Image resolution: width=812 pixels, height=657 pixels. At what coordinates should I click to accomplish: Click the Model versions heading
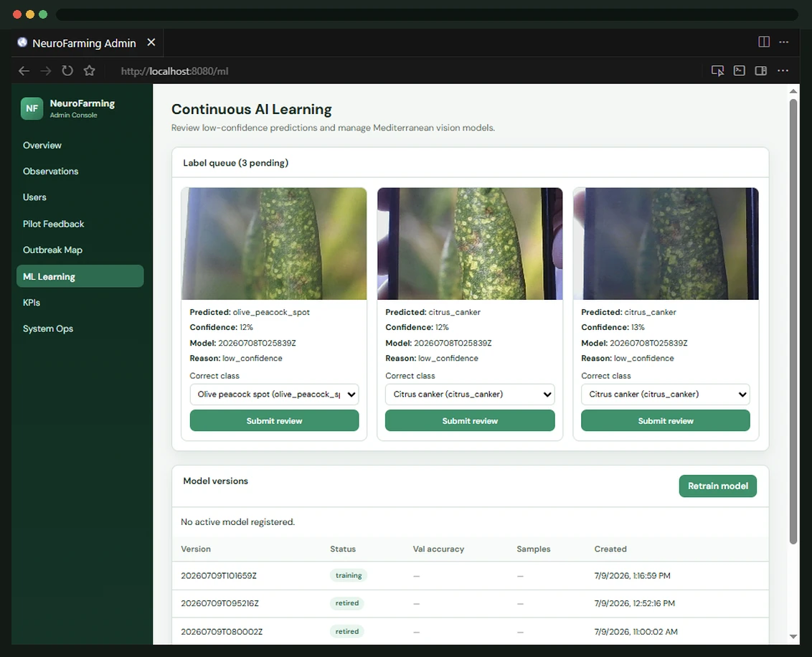215,481
